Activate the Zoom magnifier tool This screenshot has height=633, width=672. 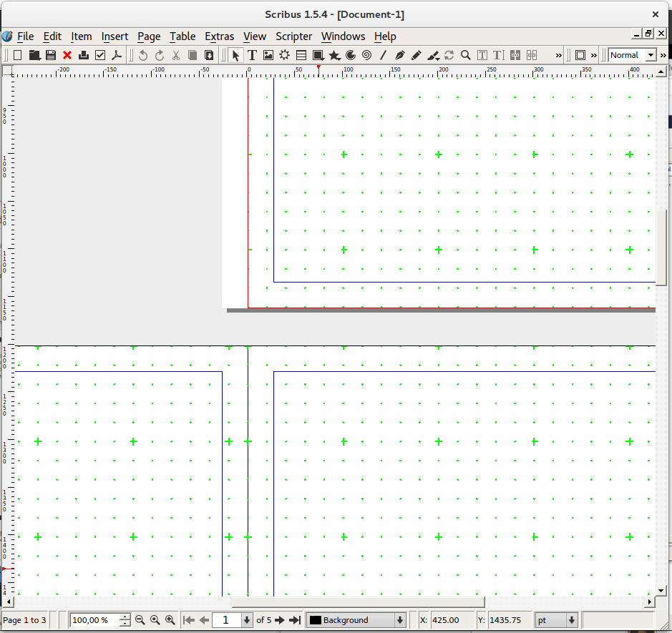point(465,55)
